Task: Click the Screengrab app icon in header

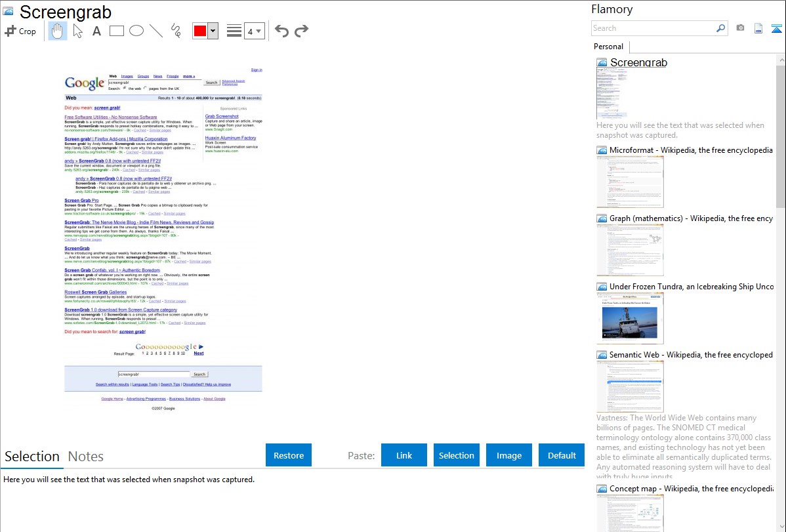Action: pyautogui.click(x=8, y=10)
